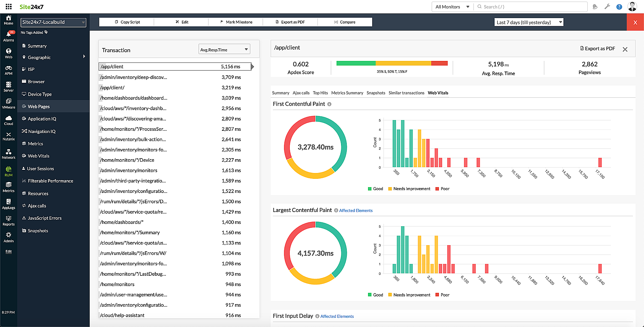This screenshot has height=327, width=644.
Task: Select the Cloud icon in sidebar
Action: click(8, 118)
